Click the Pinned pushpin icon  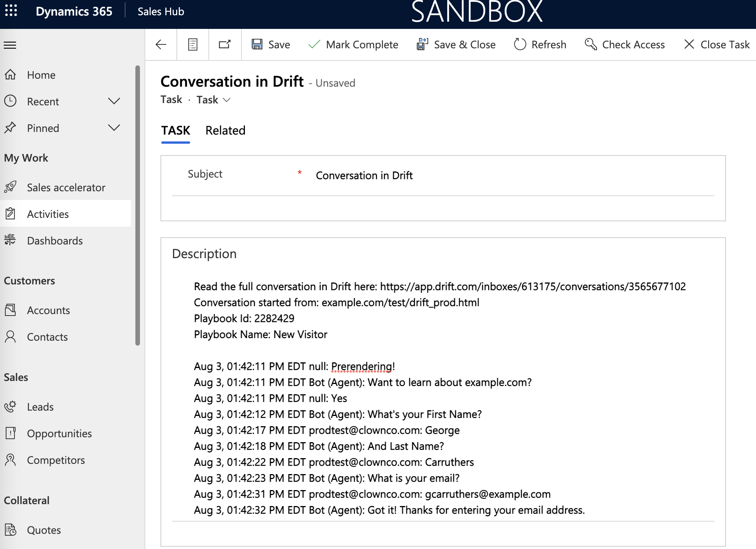(x=10, y=128)
